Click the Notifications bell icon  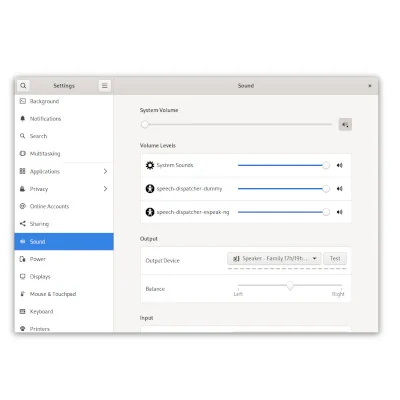click(x=23, y=119)
